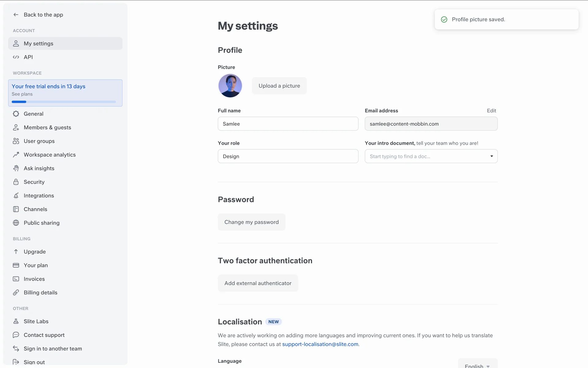Screen dimensions: 588x368
Task: Click the Integrations plug icon
Action: click(16, 196)
